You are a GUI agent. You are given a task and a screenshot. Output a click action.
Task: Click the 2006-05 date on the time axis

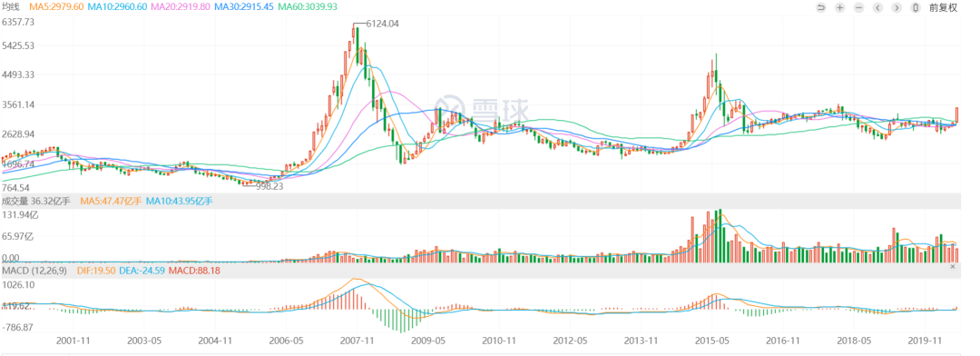286,341
